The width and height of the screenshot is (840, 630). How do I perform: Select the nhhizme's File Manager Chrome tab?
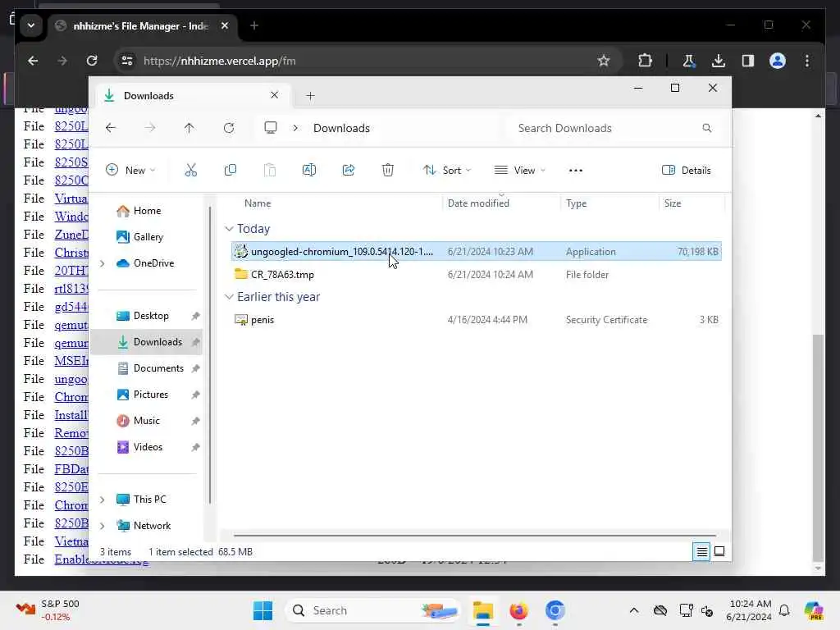tap(143, 25)
